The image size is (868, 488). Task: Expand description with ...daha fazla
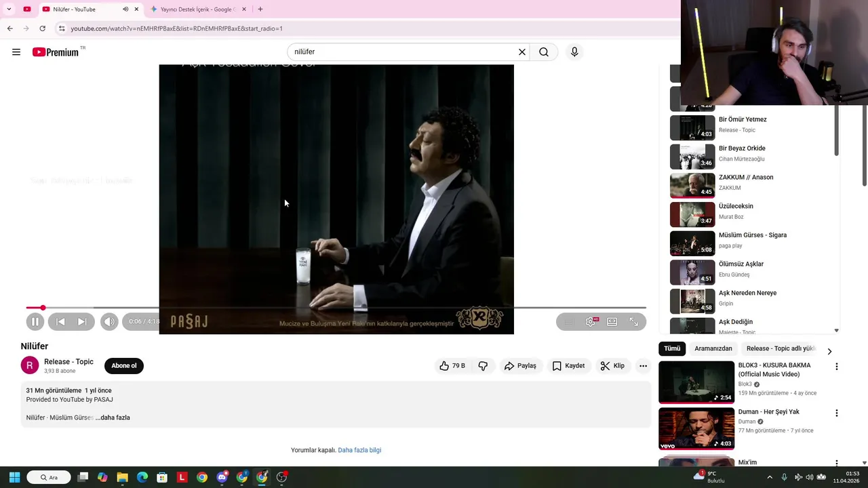(x=113, y=418)
